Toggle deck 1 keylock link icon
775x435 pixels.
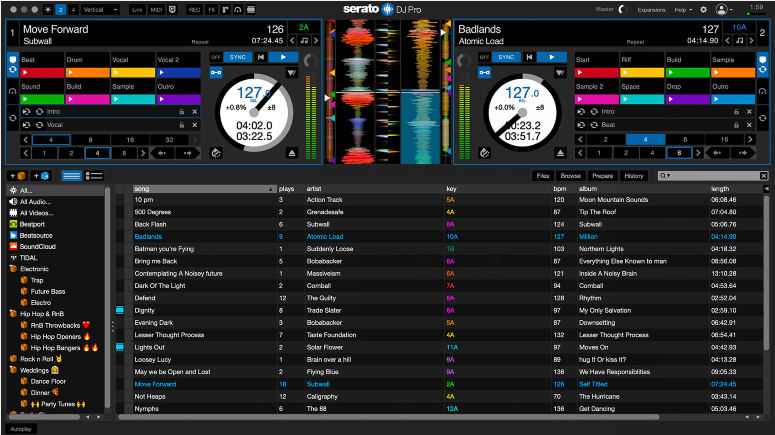coord(216,73)
